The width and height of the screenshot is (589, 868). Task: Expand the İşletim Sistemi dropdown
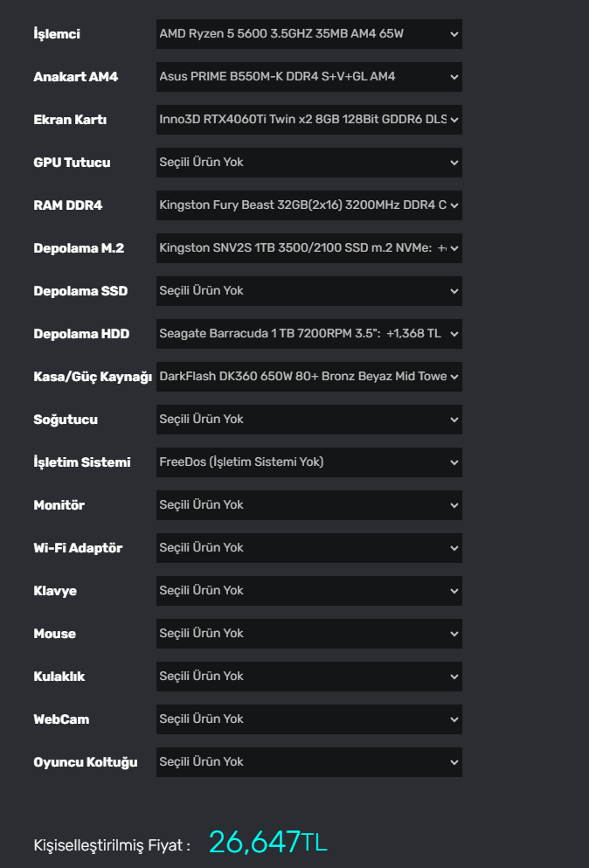(308, 462)
